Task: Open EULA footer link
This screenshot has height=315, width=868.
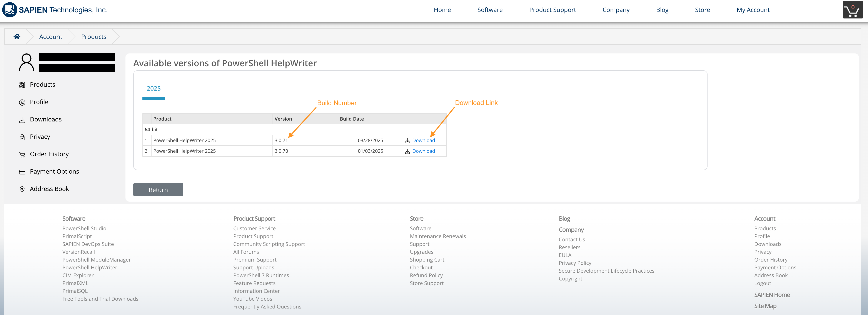Action: [565, 255]
